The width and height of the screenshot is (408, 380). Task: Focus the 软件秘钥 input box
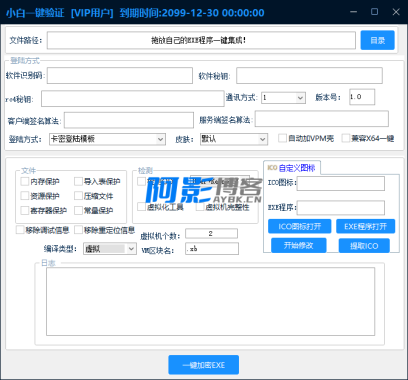309,76
